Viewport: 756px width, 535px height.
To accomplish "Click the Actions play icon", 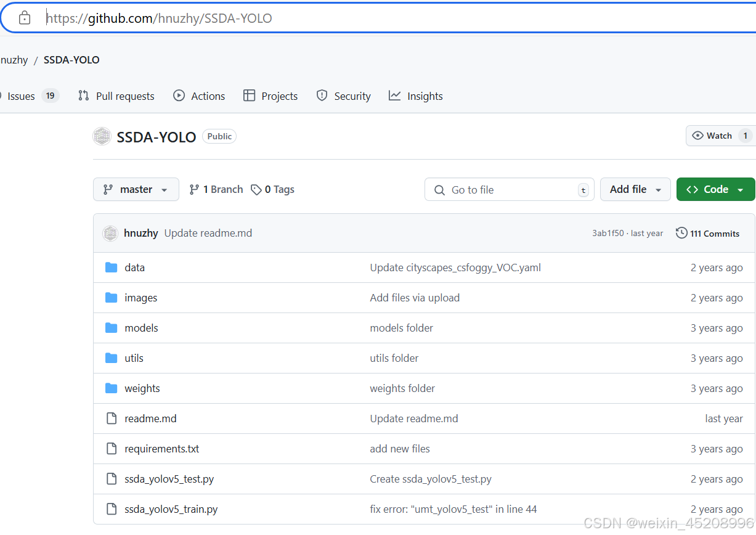I will [179, 96].
